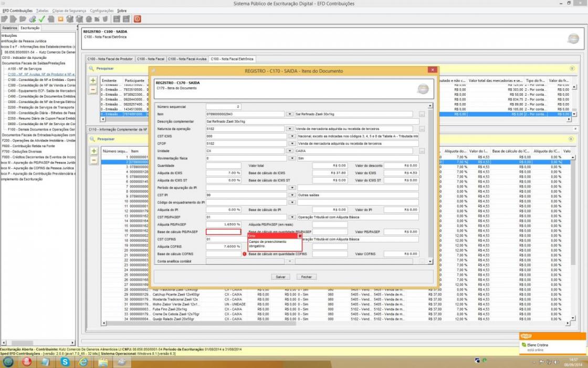Click the plus add icon beside C100 list
The width and height of the screenshot is (588, 368).
(93, 80)
